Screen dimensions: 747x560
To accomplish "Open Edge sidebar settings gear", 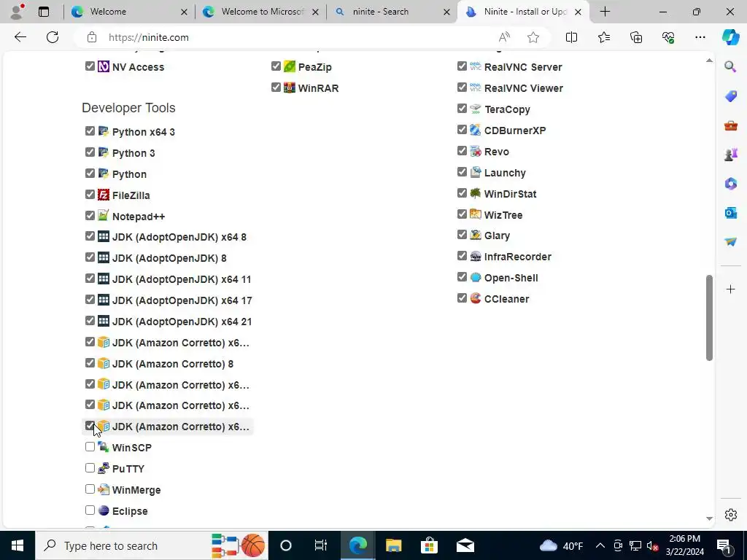I will (x=730, y=515).
